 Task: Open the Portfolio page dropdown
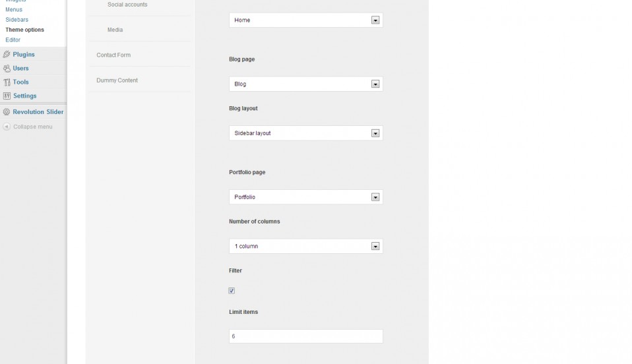[x=306, y=197]
